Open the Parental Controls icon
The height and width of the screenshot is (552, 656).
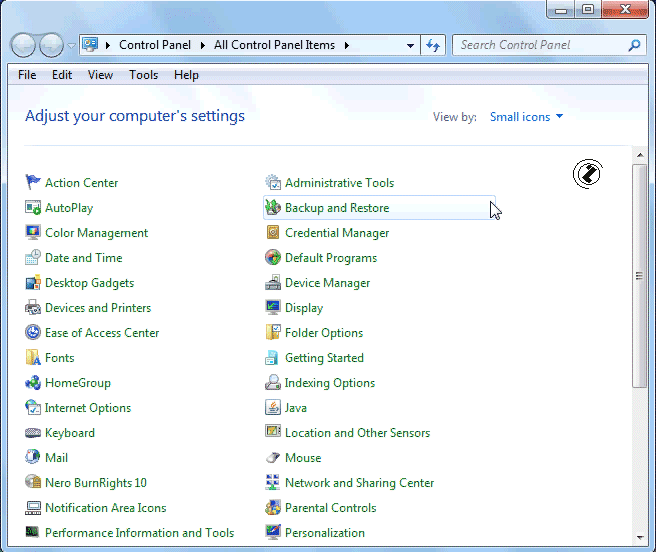(273, 507)
